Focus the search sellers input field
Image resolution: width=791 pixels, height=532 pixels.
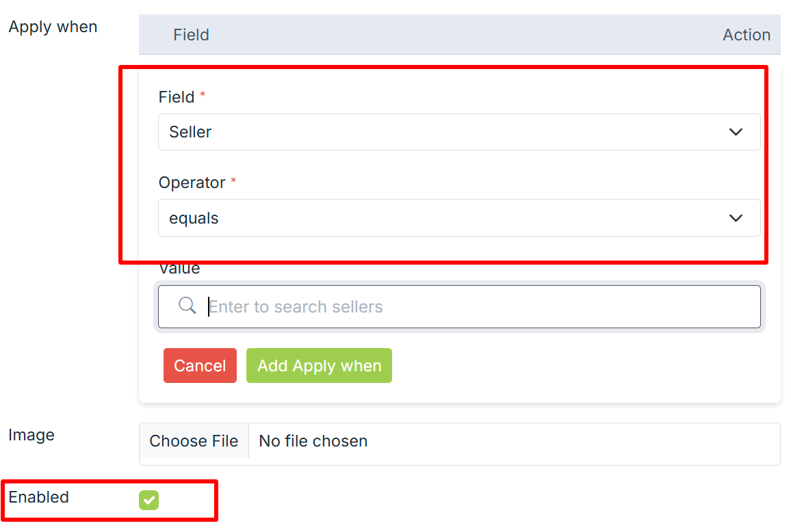(x=479, y=306)
